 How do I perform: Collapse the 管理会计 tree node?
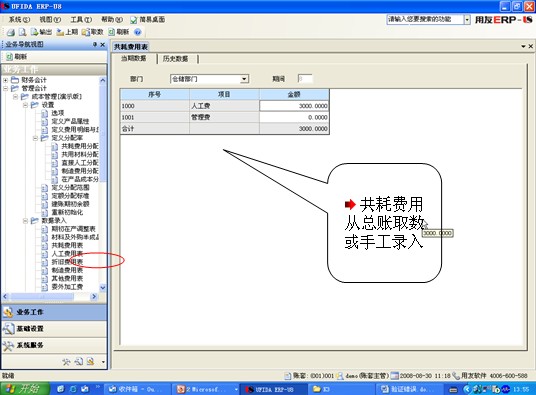(x=5, y=88)
